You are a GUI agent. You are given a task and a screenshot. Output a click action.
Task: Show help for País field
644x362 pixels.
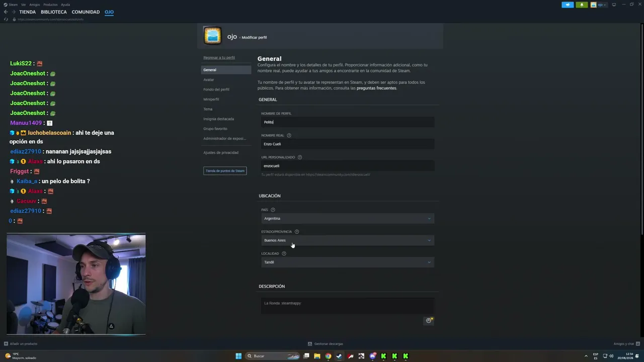tap(273, 210)
